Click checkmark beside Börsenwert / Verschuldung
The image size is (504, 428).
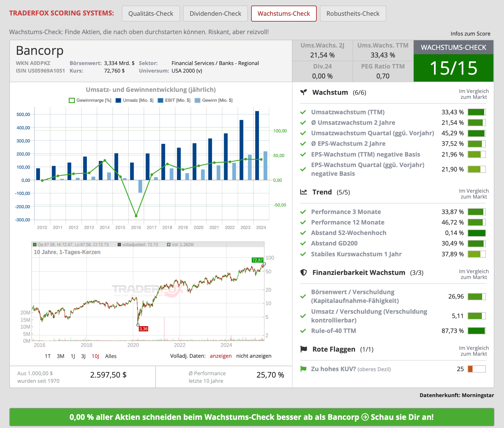click(303, 297)
